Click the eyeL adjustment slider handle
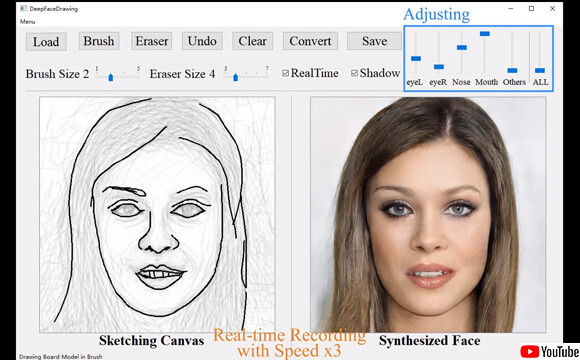Viewport: 580px width, 360px height. (416, 58)
